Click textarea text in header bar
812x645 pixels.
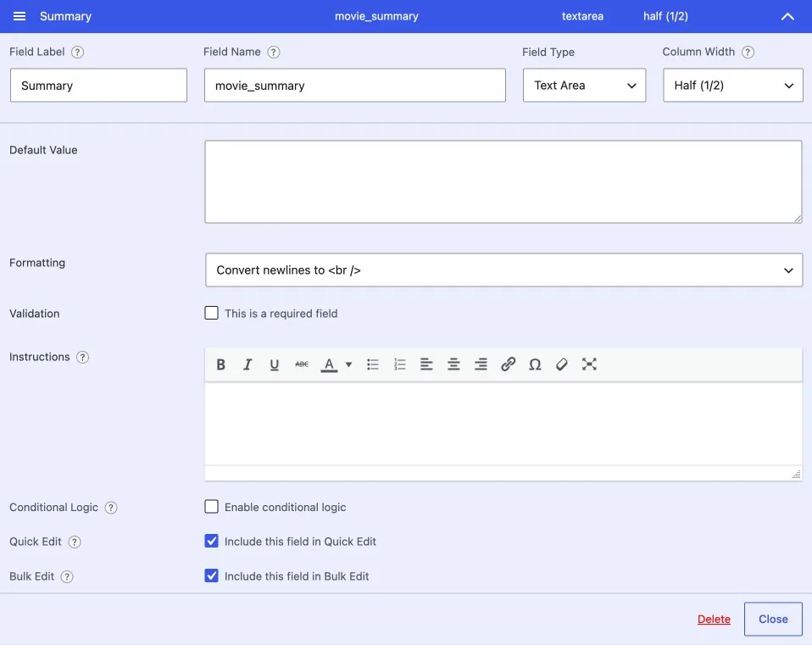[582, 16]
